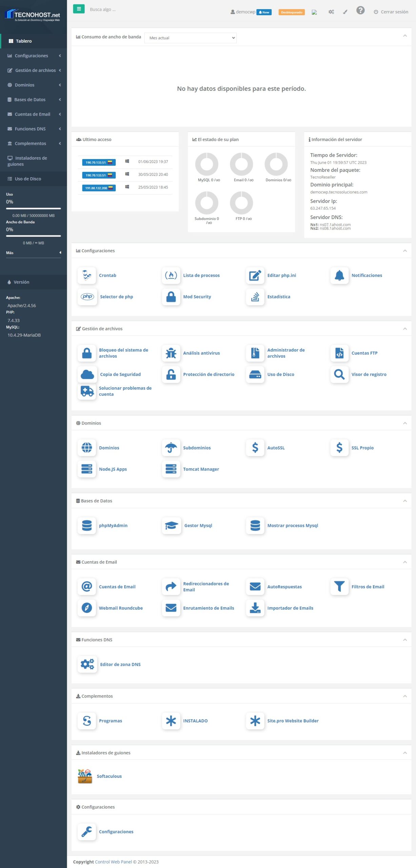This screenshot has width=416, height=868.
Task: Open the Control Web Panel footer link
Action: tap(113, 862)
